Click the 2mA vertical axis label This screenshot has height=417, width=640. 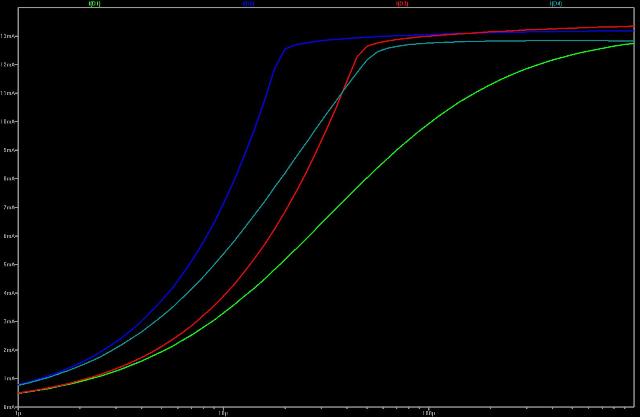point(9,351)
